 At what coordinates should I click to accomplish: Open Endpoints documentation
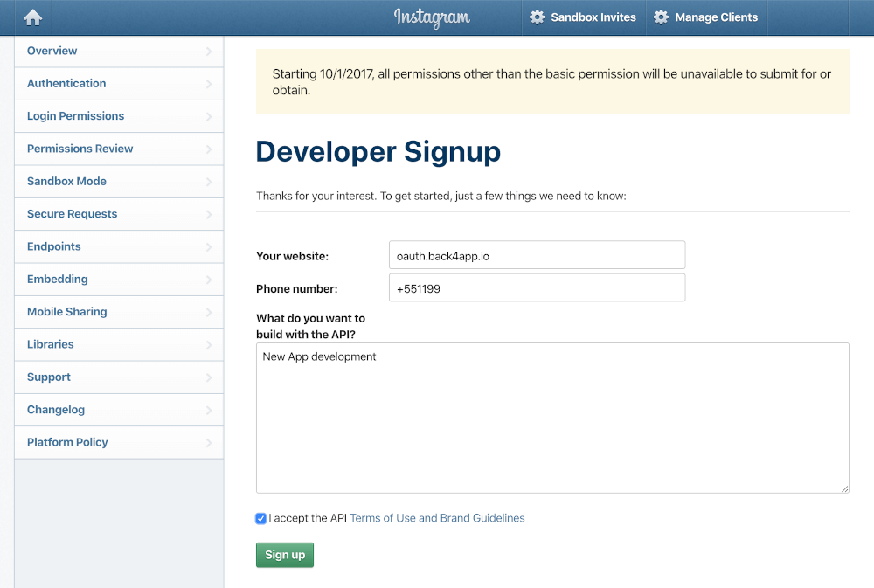(x=119, y=247)
